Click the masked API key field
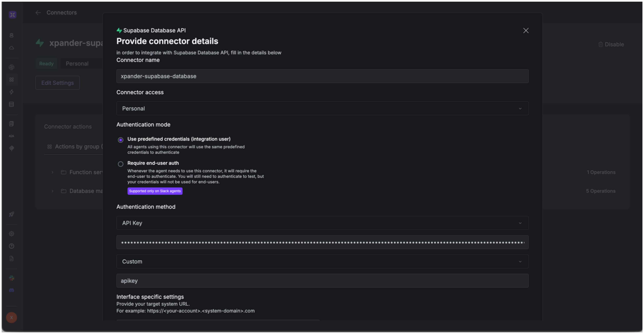Image resolution: width=644 pixels, height=334 pixels. [x=322, y=242]
